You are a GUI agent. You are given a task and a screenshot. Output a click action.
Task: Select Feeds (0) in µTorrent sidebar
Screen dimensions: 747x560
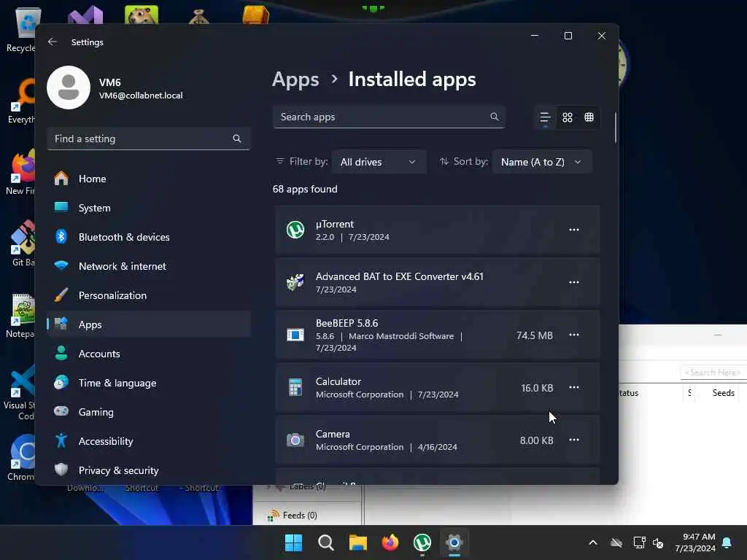[300, 516]
